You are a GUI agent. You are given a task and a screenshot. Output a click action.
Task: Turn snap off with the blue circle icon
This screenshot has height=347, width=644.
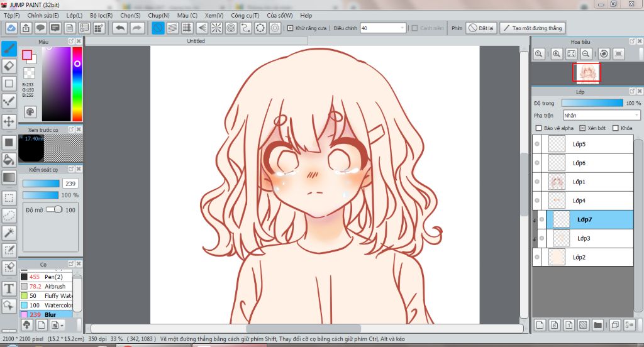click(x=158, y=28)
